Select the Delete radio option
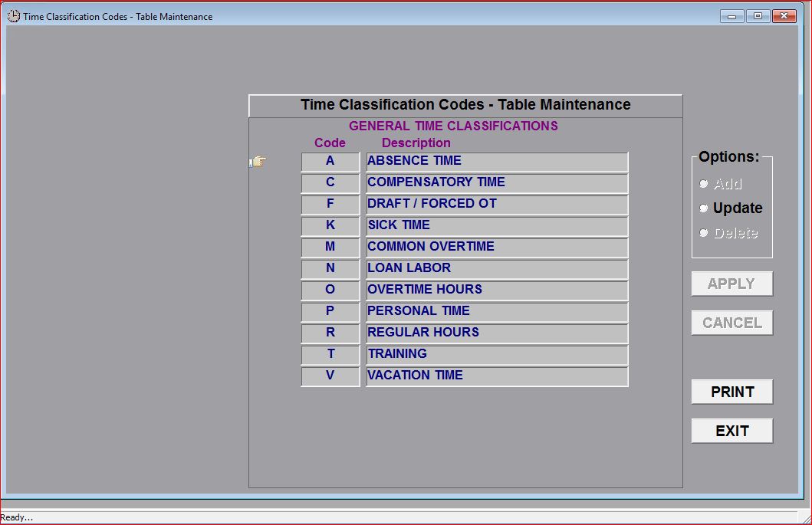Viewport: 812px width, 525px height. pyautogui.click(x=704, y=233)
